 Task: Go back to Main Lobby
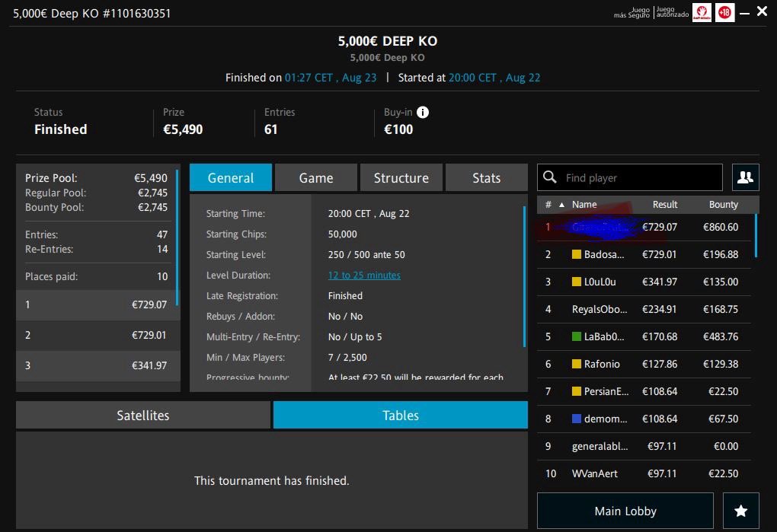[625, 511]
